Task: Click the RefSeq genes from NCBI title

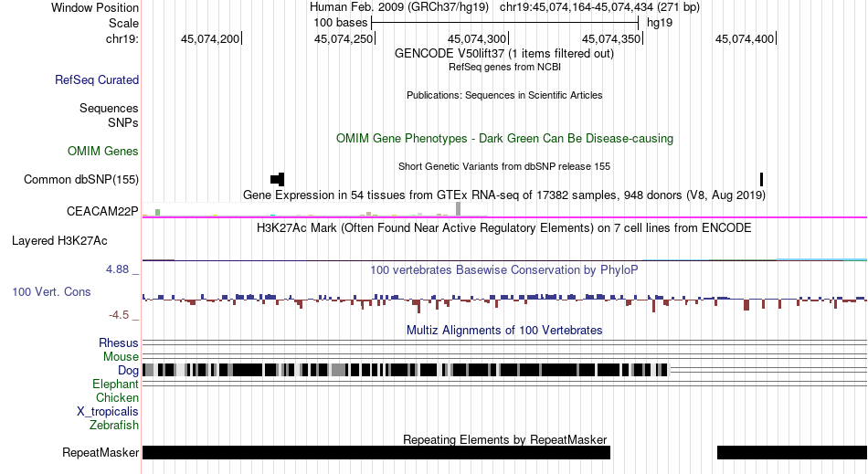Action: pos(504,67)
